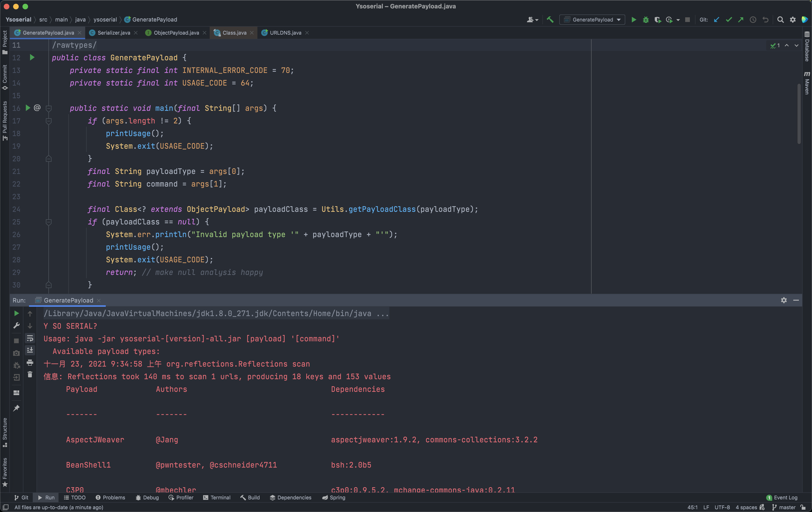
Task: Toggle the Commit tool window
Action: [x=5, y=77]
